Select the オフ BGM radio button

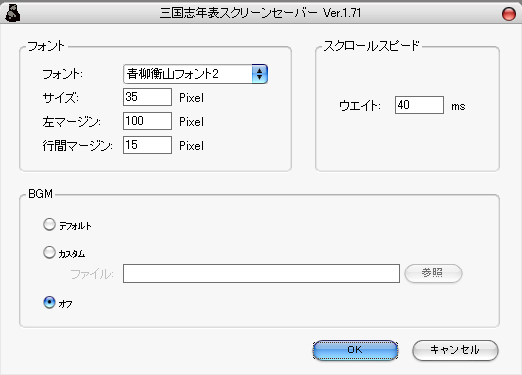49,302
